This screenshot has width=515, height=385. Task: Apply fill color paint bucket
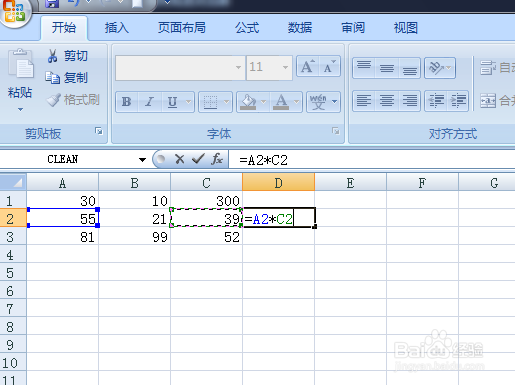tap(248, 102)
